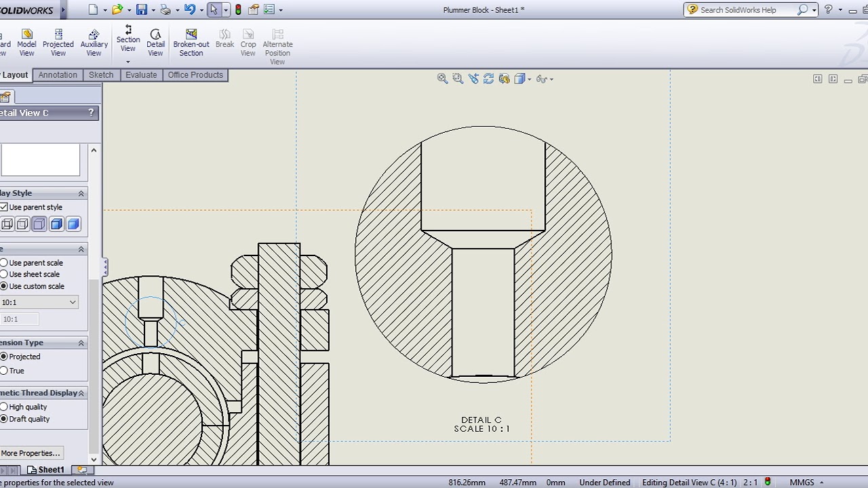Select the Use sheet scale option
This screenshot has width=868, height=488.
click(x=30, y=274)
